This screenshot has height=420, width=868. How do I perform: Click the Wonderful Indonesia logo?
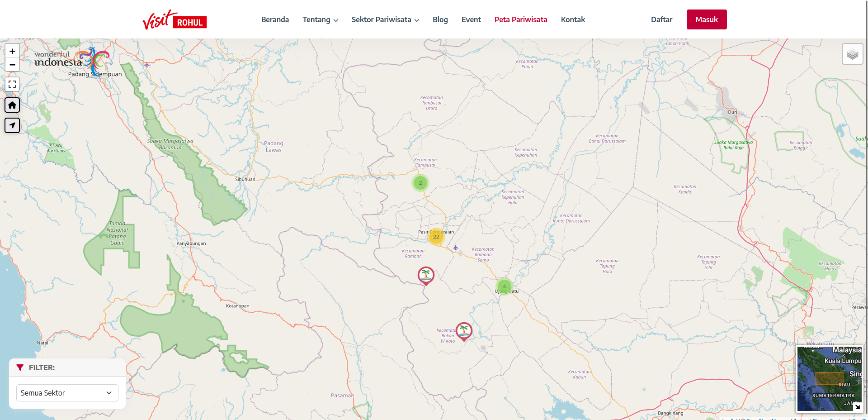tap(72, 61)
